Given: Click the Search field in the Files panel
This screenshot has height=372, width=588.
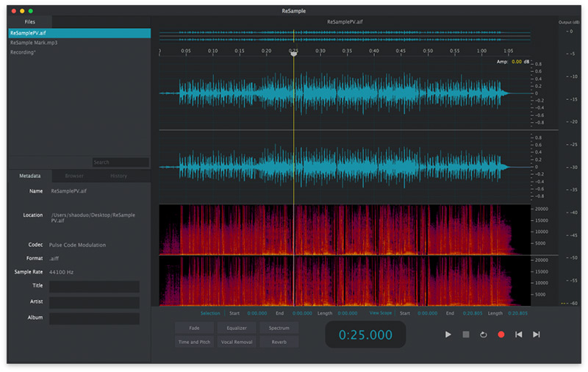Looking at the screenshot, I should (121, 162).
